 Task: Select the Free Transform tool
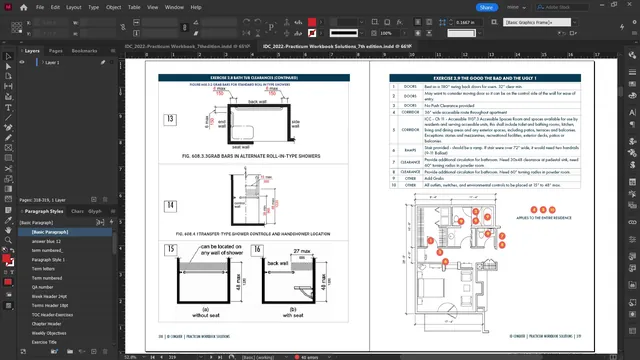[x=8, y=179]
